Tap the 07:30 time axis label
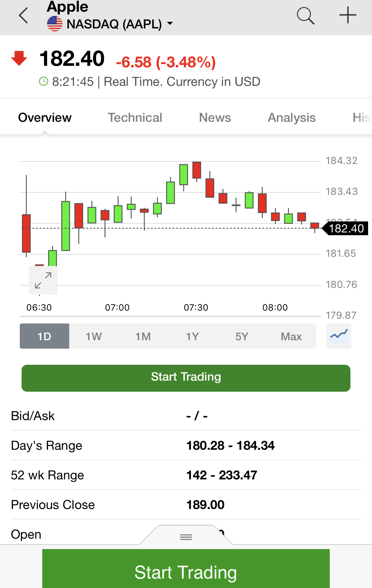This screenshot has width=372, height=588. tap(196, 307)
